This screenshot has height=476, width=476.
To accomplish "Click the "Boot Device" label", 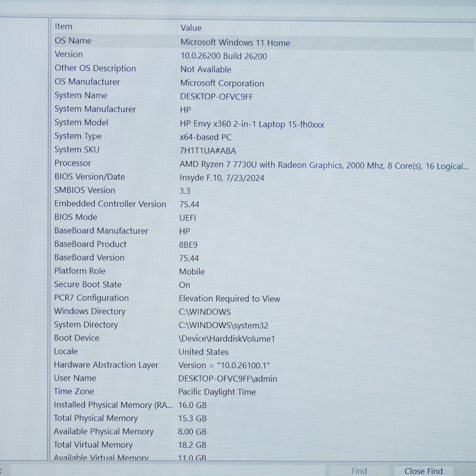I will 77,338.
